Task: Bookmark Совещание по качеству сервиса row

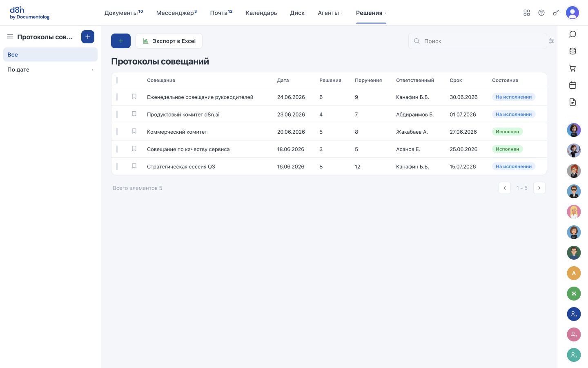Action: point(134,149)
